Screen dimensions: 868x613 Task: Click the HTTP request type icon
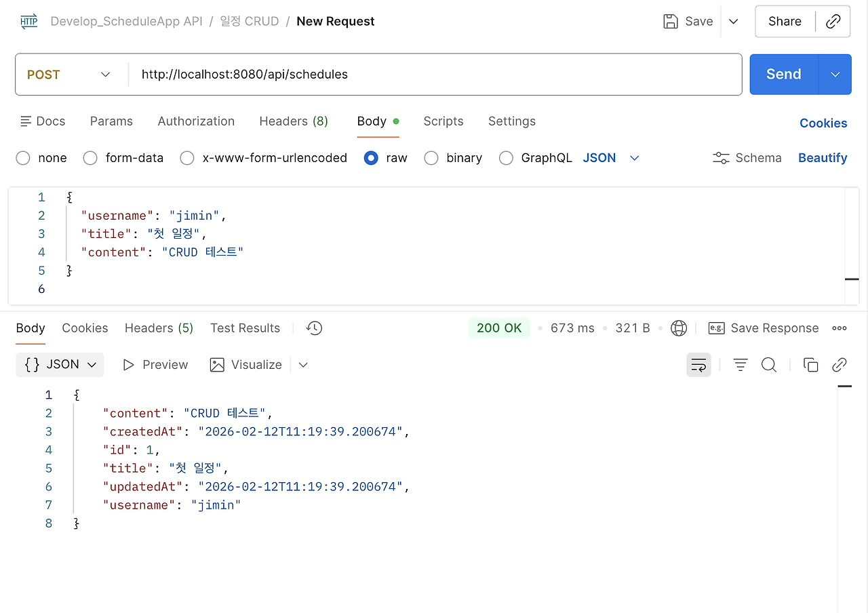(x=29, y=21)
